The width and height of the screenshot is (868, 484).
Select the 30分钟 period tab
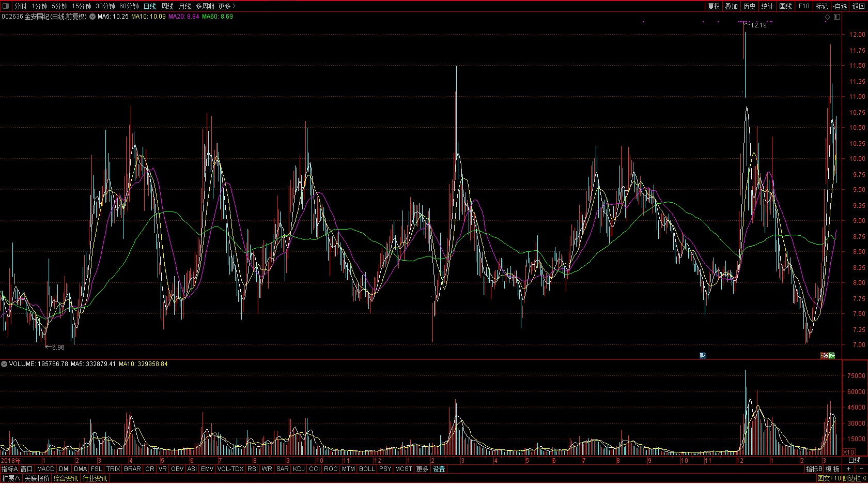click(105, 6)
